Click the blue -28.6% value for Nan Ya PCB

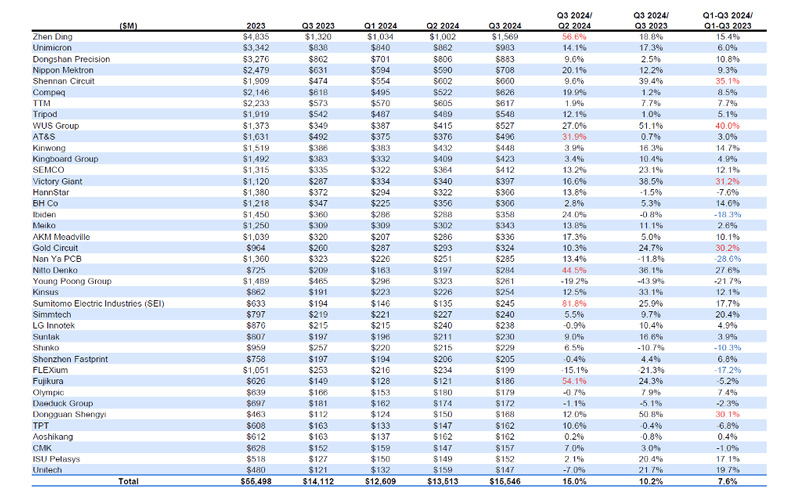point(727,259)
